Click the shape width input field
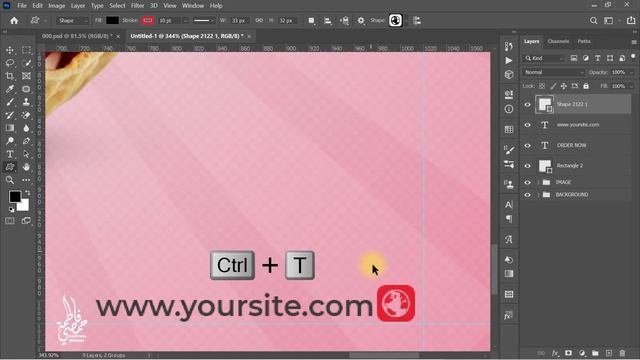640x360 pixels. (239, 20)
